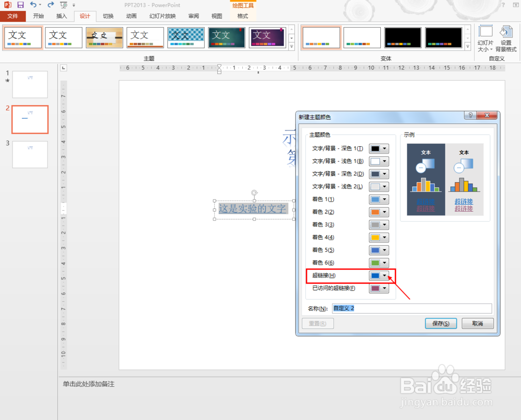Click the 保存 button in the dialog
The height and width of the screenshot is (420, 521).
click(441, 323)
